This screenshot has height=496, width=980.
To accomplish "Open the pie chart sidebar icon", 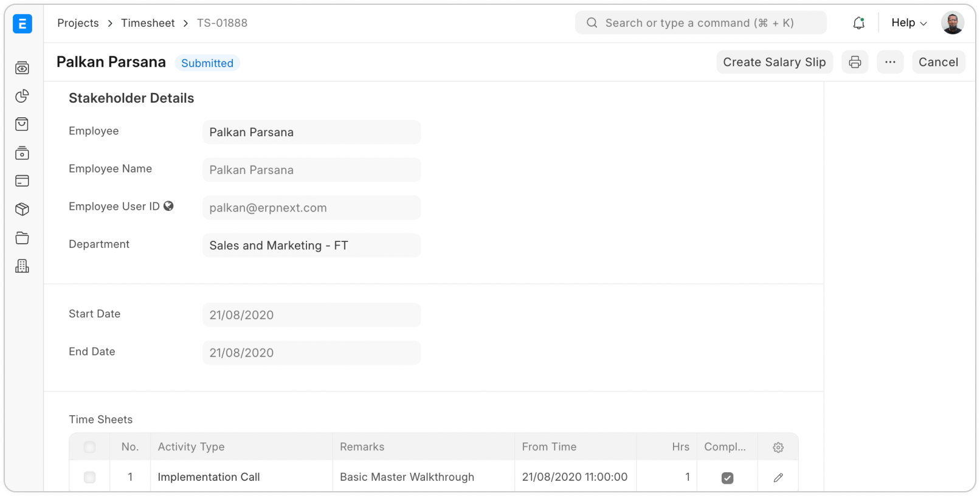I will 22,96.
